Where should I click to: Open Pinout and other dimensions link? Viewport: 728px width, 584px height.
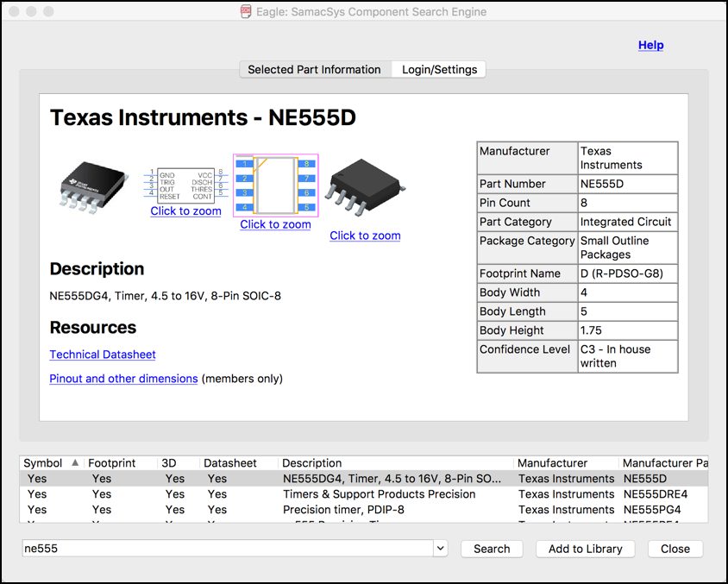[123, 379]
